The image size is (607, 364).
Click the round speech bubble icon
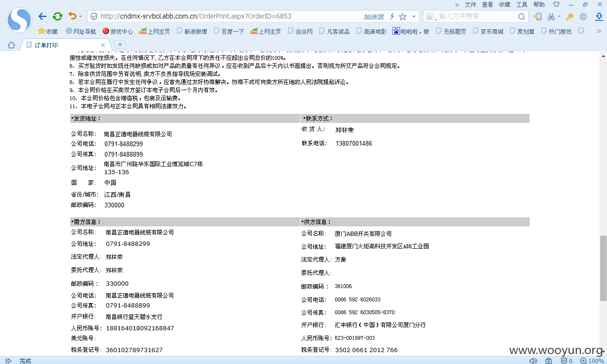(583, 17)
